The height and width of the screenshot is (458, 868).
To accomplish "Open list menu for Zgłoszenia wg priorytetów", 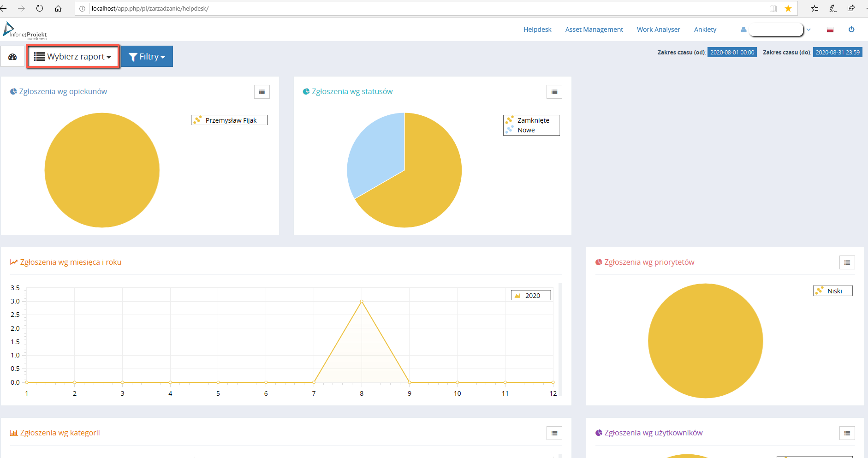I will click(x=847, y=262).
